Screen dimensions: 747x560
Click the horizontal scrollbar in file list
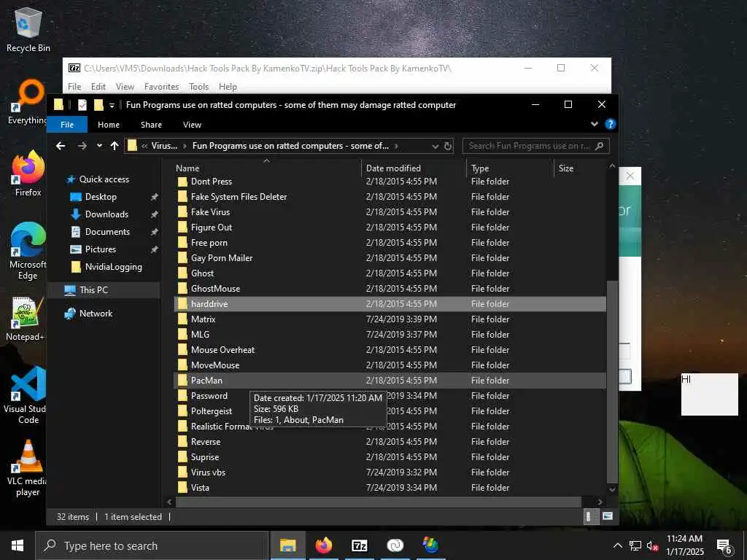tap(379, 502)
